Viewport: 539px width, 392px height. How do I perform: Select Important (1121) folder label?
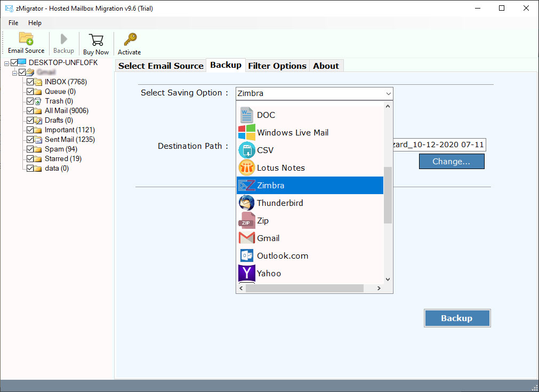tap(70, 130)
